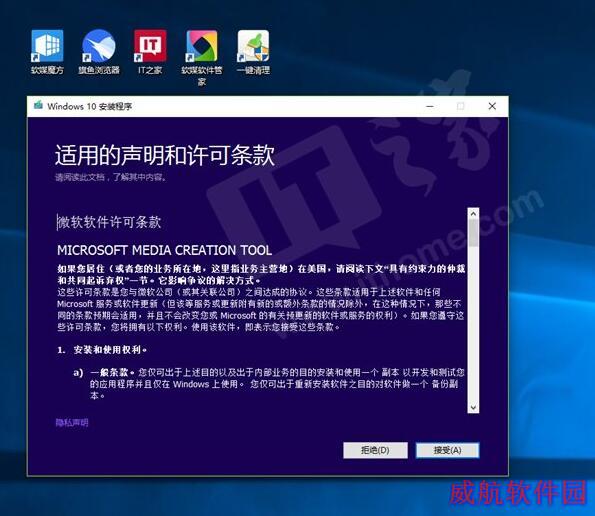Minimize the Windows 10 安装程序 window
The width and height of the screenshot is (595, 516).
coord(430,106)
